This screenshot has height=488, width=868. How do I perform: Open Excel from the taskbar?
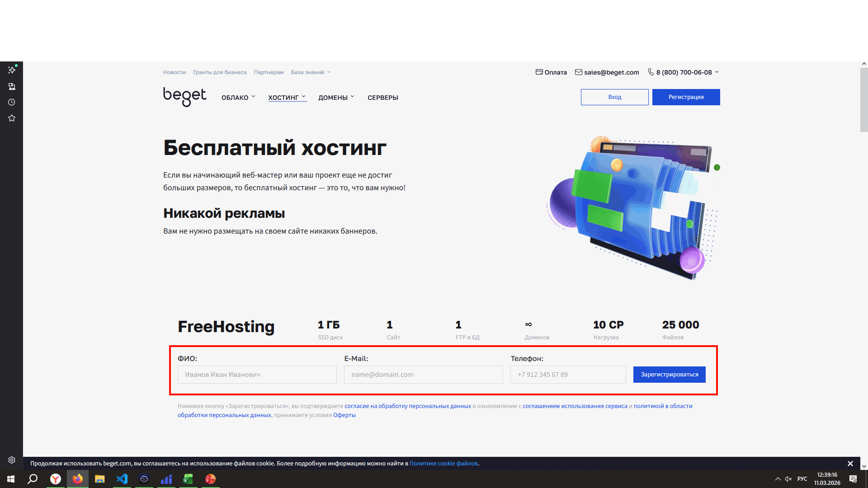click(x=188, y=479)
